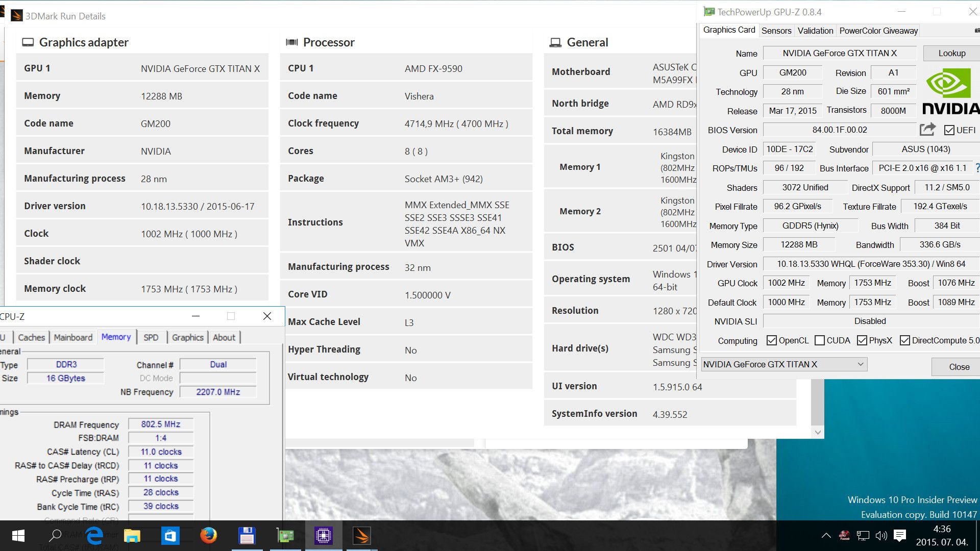980x551 pixels.
Task: Toggle the UEFI checkbox in GPU-Z
Action: coord(949,130)
